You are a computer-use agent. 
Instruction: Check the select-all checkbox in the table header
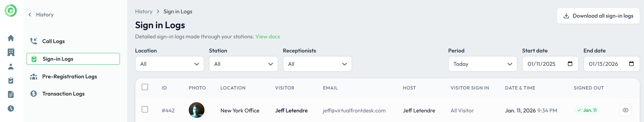(145, 87)
